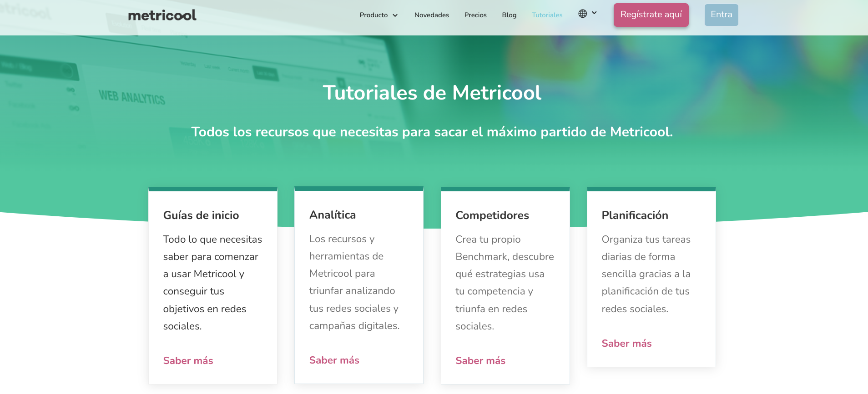Select the Tutoriales nav item
This screenshot has height=394, width=868.
(547, 15)
